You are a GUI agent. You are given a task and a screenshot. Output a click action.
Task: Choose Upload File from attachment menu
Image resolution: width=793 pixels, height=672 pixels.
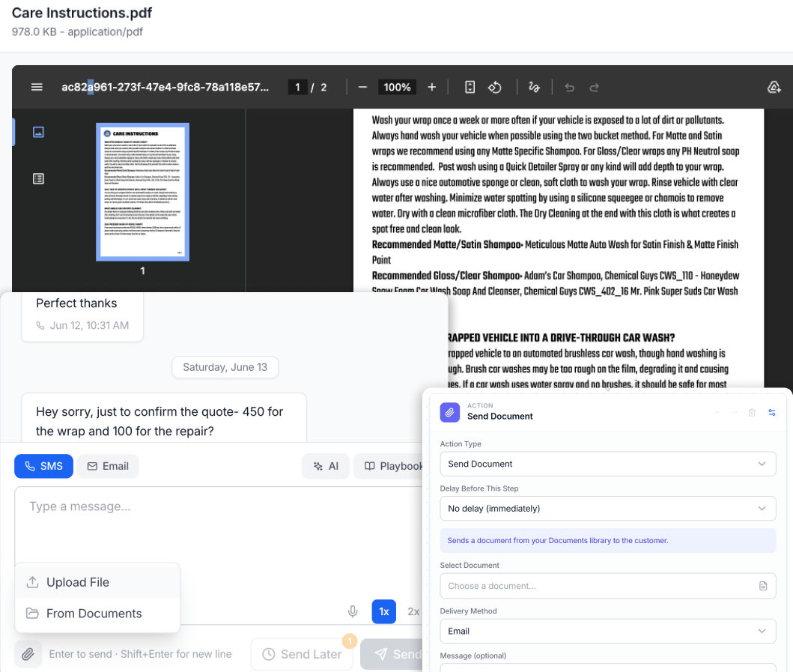click(x=97, y=582)
